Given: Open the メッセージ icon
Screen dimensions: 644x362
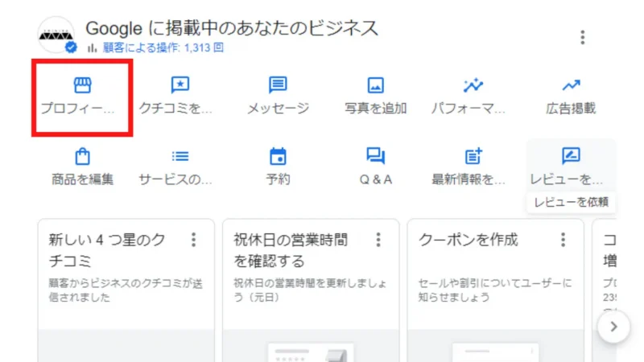Looking at the screenshot, I should tap(278, 85).
